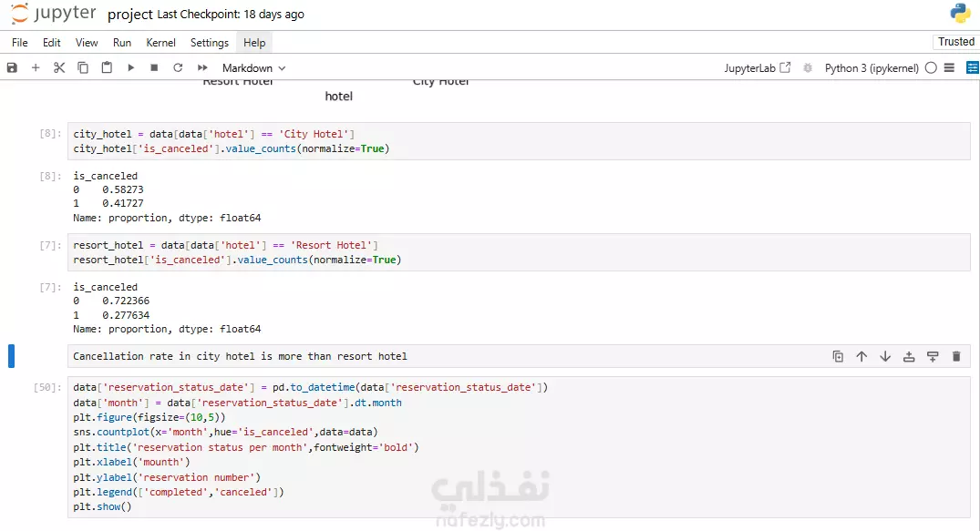
Task: Click into the Cancellation rate markdown cell
Action: coord(438,356)
